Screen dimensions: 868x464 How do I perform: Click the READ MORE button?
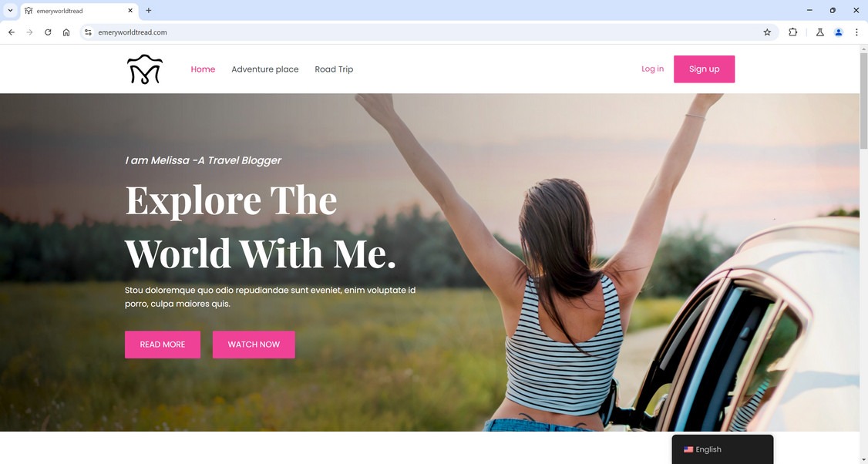point(163,345)
